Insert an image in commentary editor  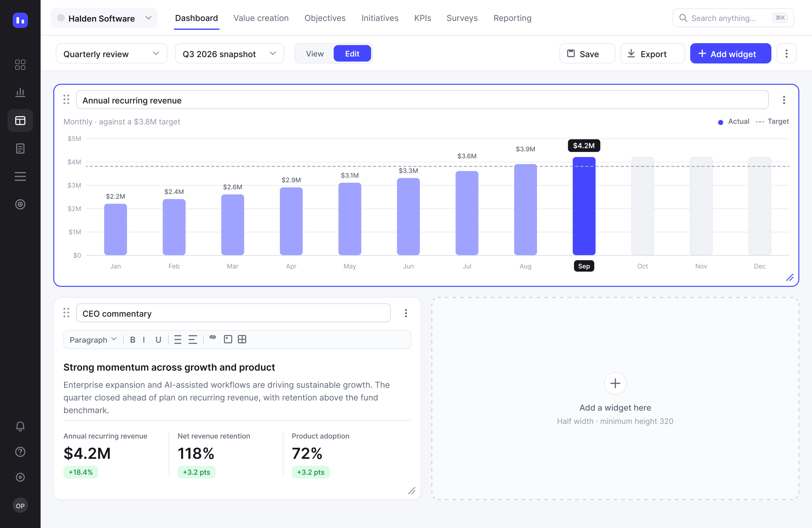click(x=227, y=339)
